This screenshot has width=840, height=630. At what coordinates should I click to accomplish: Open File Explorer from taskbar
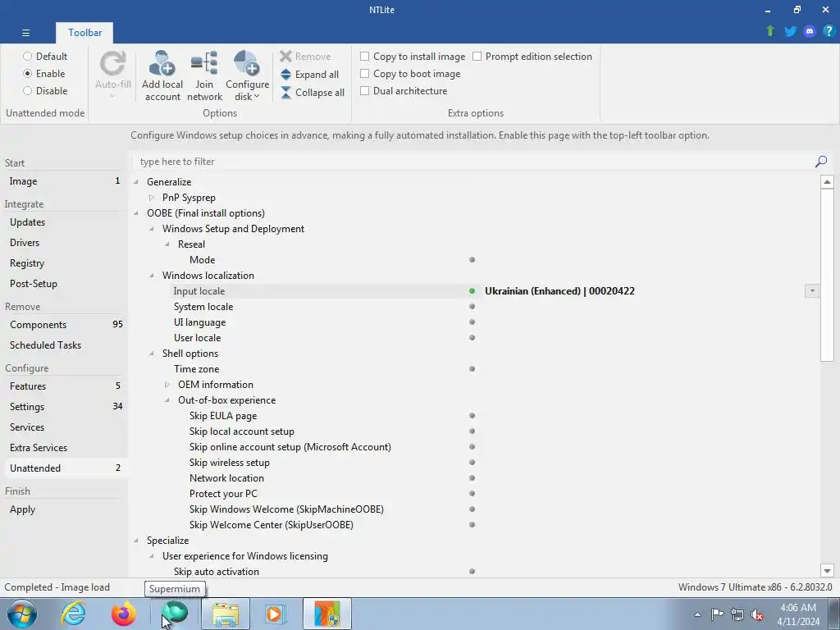pyautogui.click(x=226, y=614)
